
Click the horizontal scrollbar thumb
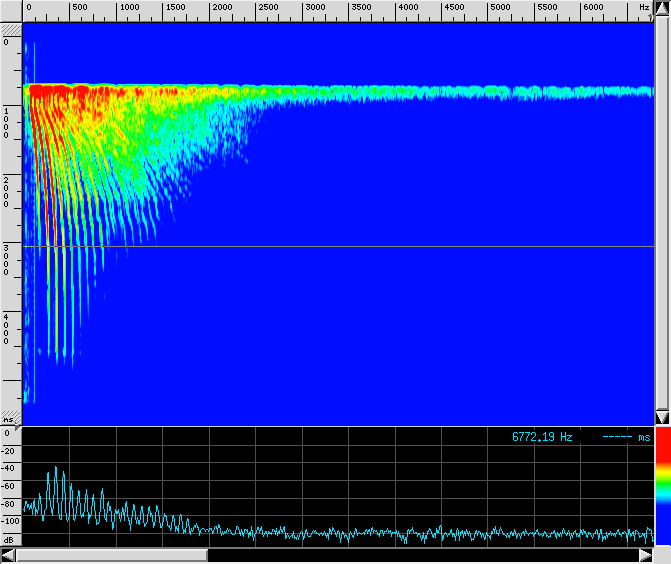point(112,555)
